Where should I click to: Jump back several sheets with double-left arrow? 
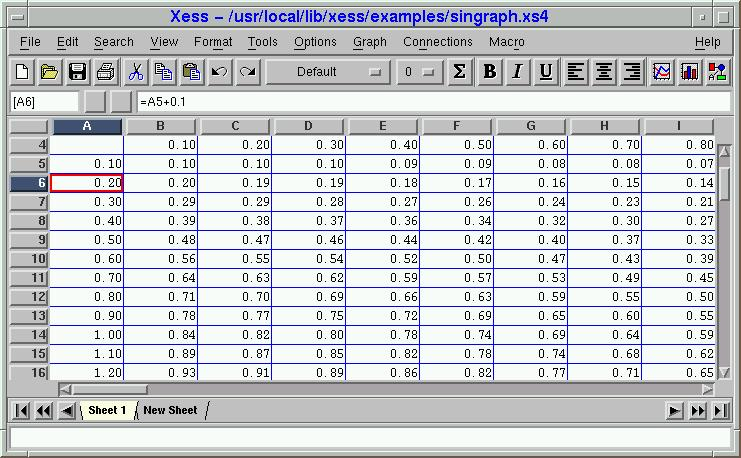click(44, 410)
